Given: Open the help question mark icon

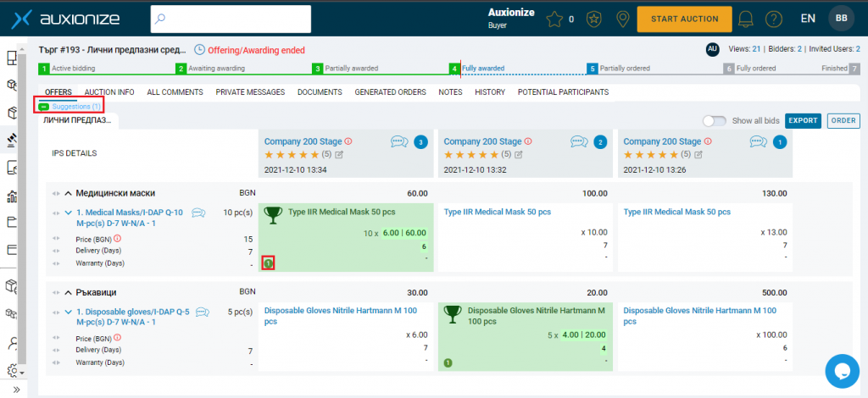Looking at the screenshot, I should coord(773,19).
